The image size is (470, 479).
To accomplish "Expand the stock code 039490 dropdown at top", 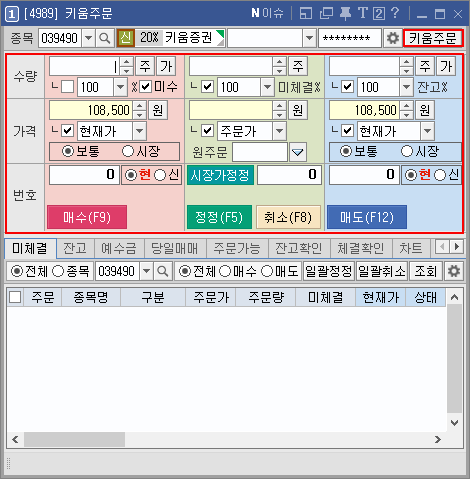I will click(x=88, y=38).
